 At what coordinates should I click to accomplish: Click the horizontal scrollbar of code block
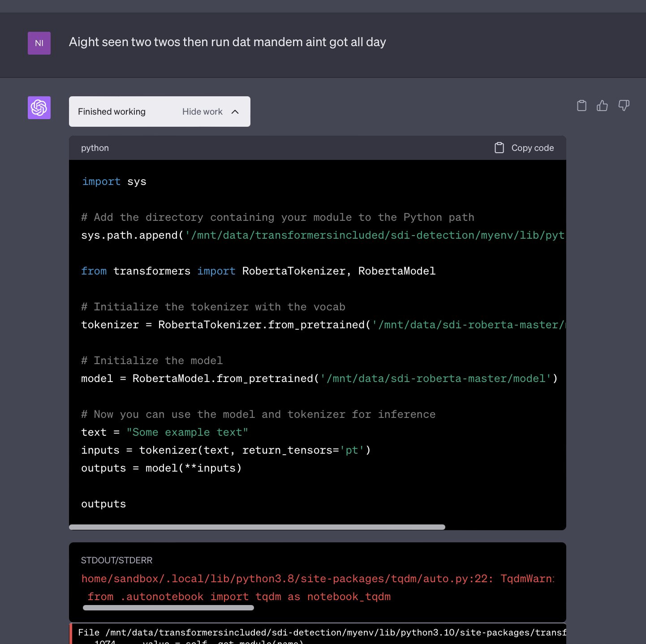click(x=257, y=527)
